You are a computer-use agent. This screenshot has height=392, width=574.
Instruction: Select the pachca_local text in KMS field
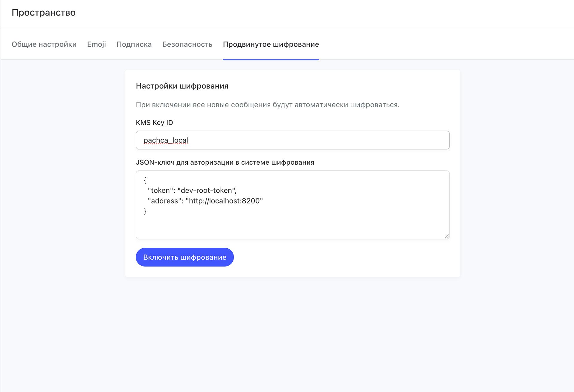pyautogui.click(x=166, y=140)
